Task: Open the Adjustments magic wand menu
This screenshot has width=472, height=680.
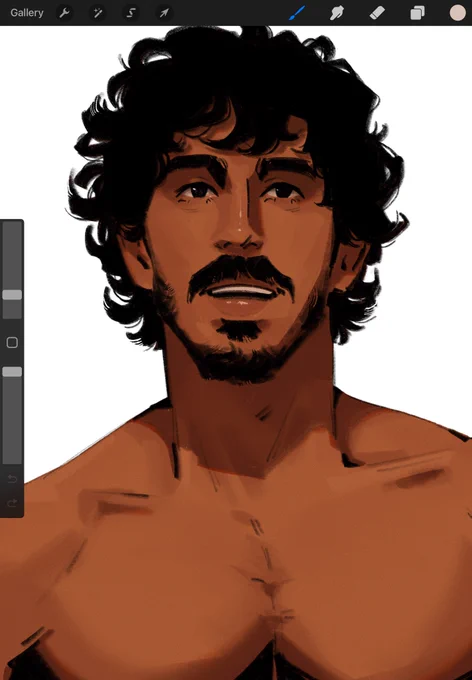Action: pyautogui.click(x=98, y=13)
